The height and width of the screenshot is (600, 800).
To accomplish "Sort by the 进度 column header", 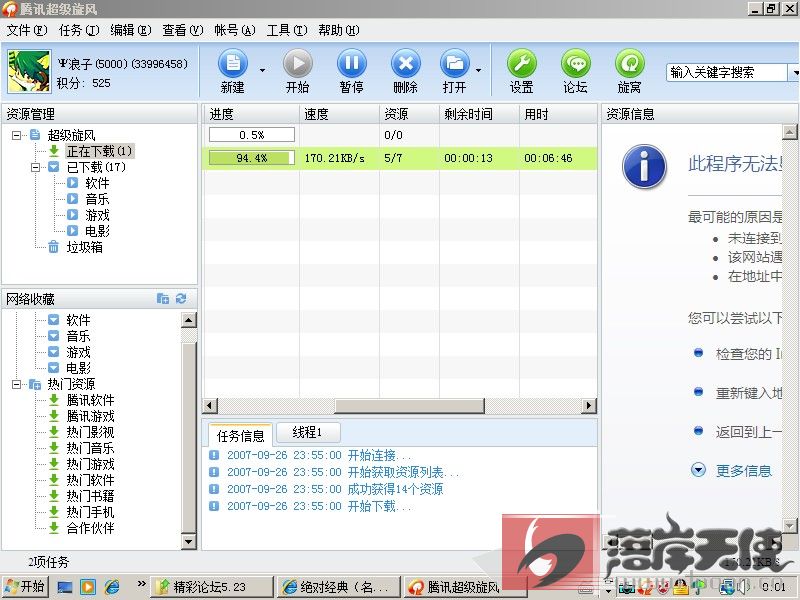I will 251,114.
